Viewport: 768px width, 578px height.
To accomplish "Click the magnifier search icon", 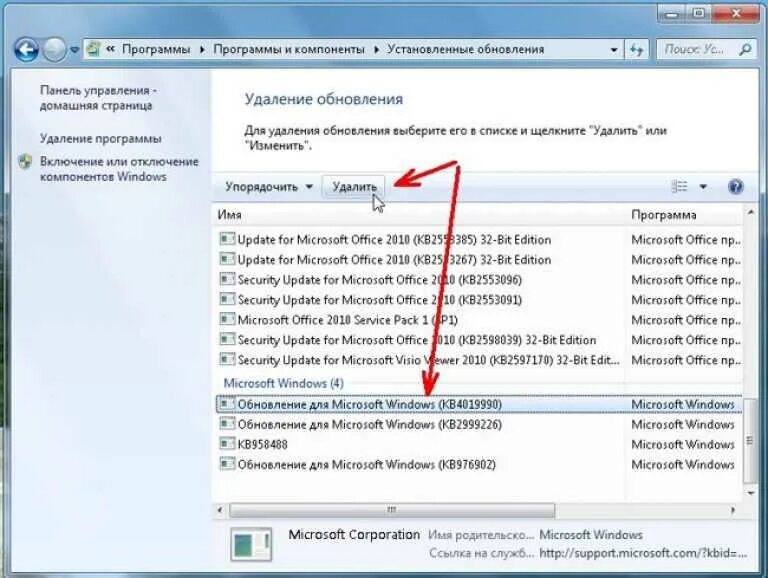I will click(x=745, y=49).
